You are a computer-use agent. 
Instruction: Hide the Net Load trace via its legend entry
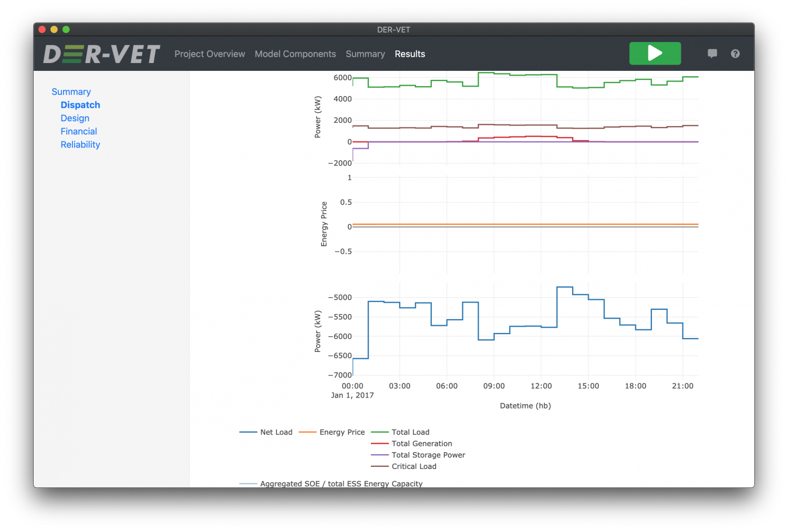tap(276, 432)
